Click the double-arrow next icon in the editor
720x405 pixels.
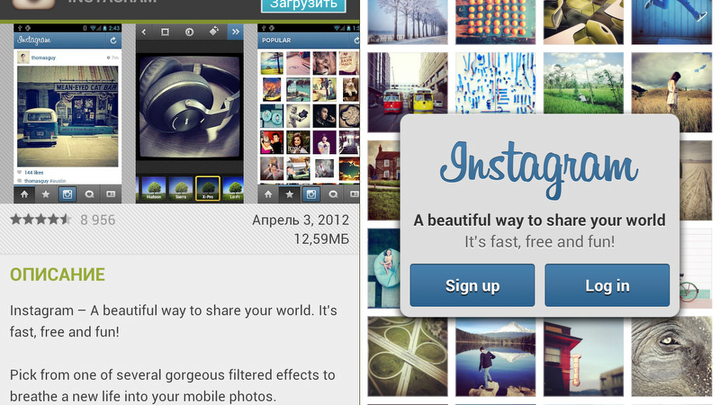(236, 32)
